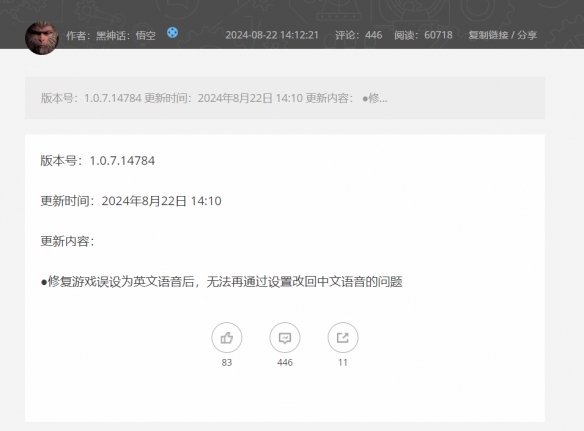
Task: Open the author's monkey avatar
Action: point(42,38)
